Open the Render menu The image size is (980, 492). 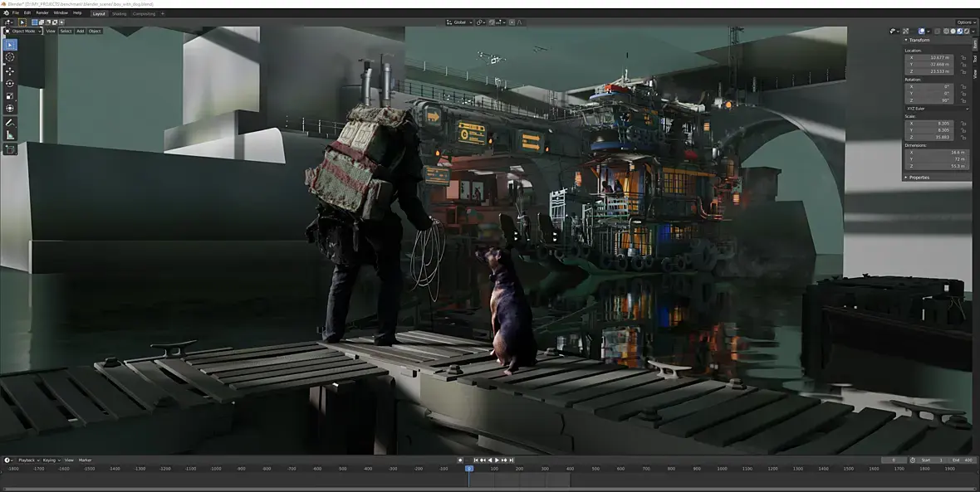(42, 12)
